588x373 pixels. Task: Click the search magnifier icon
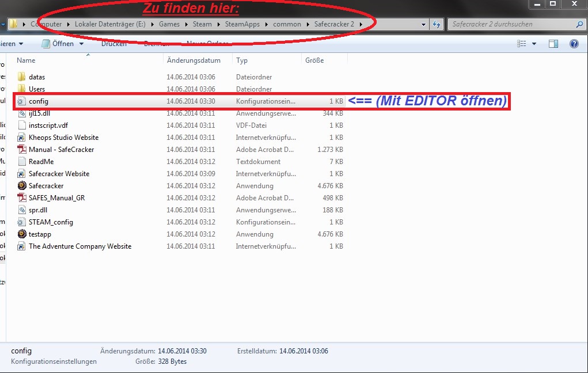click(579, 24)
